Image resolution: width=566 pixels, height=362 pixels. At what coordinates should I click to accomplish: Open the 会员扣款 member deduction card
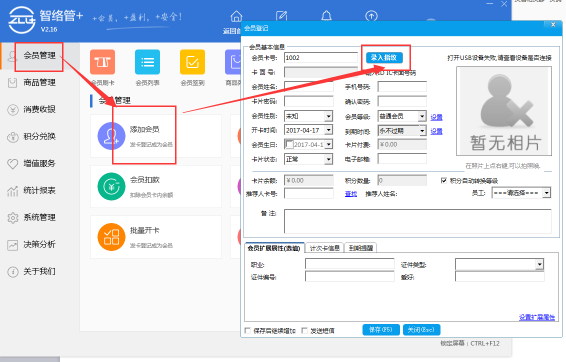tap(156, 187)
